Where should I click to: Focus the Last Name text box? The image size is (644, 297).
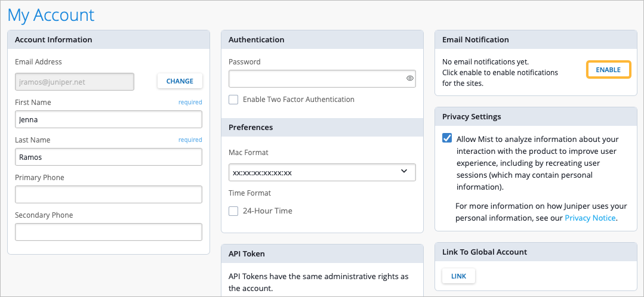108,157
